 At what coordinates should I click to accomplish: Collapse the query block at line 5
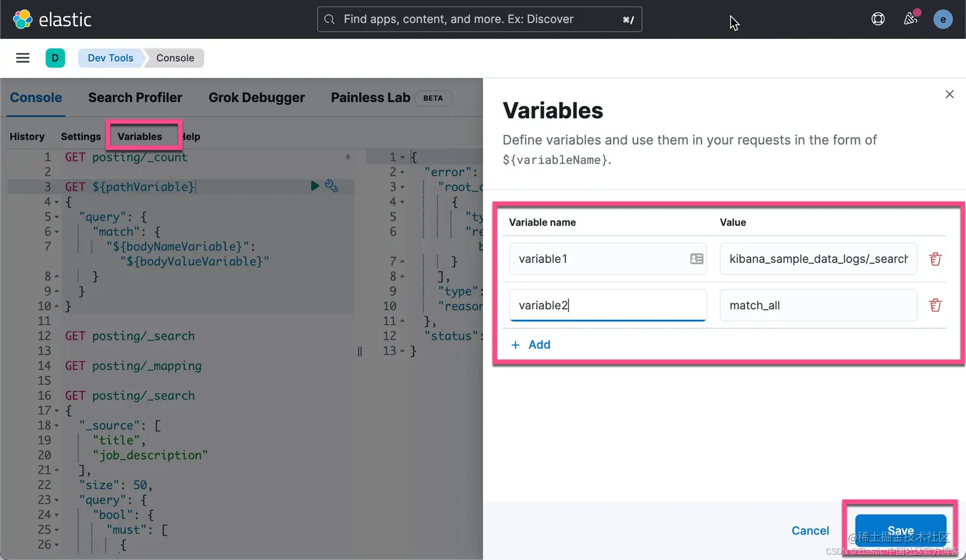57,217
